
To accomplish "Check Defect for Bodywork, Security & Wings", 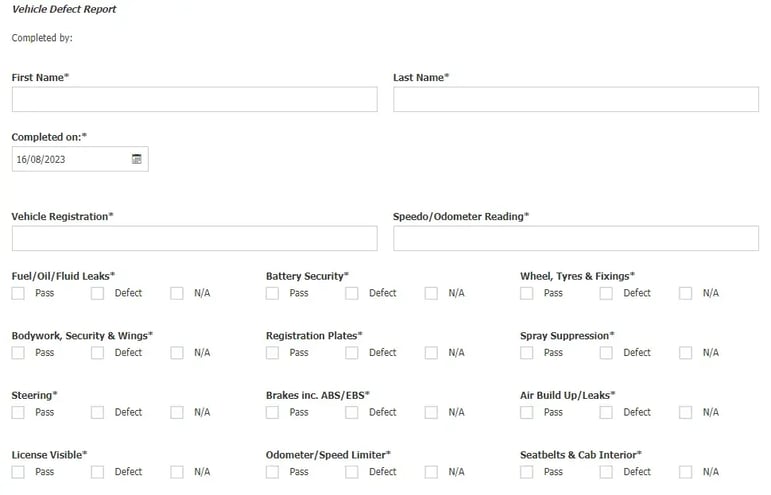I will pos(97,353).
